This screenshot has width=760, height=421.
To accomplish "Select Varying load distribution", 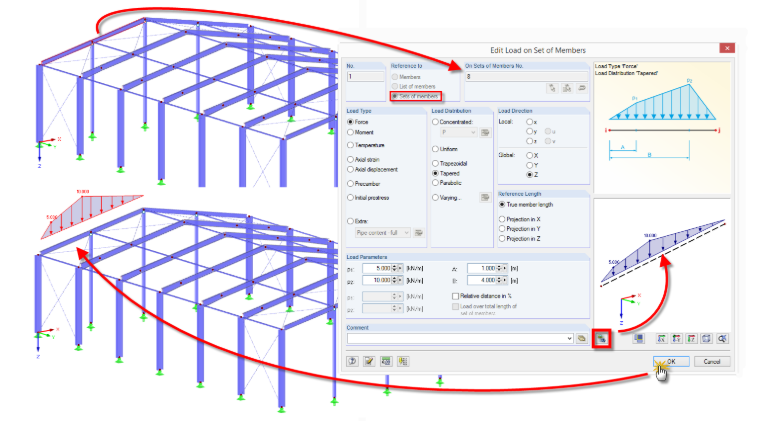I will [435, 198].
